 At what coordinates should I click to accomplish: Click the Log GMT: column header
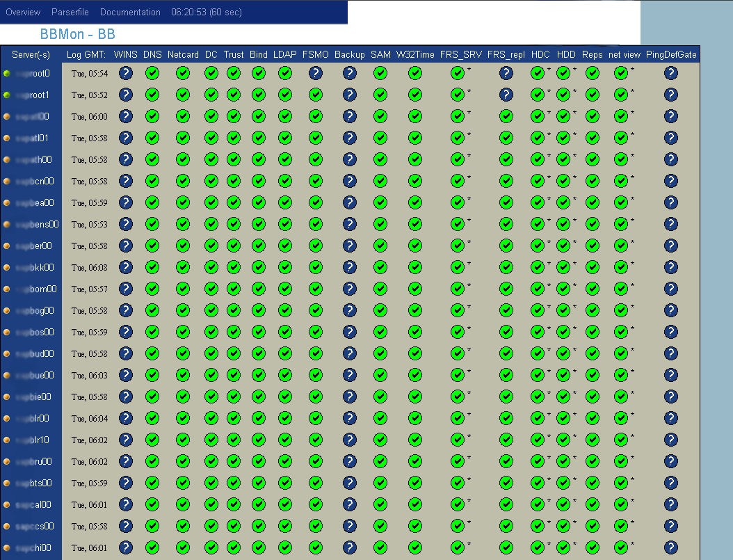[86, 55]
